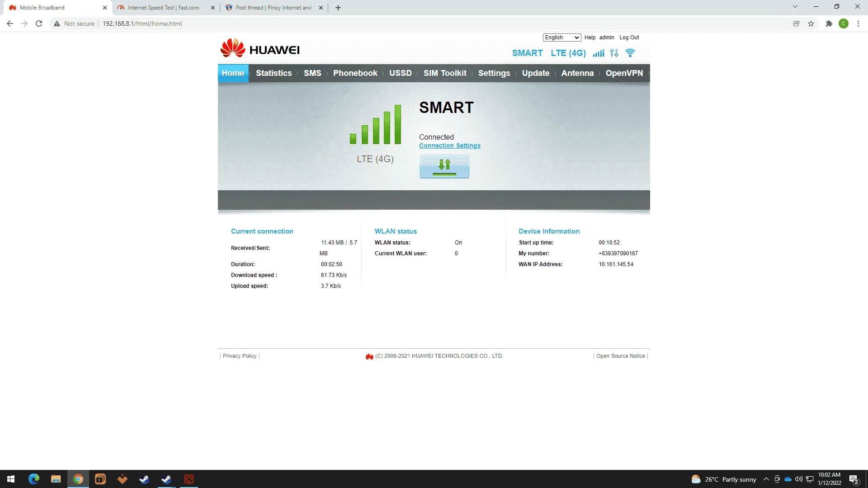Click the signal strength bars icon in header

pos(599,53)
